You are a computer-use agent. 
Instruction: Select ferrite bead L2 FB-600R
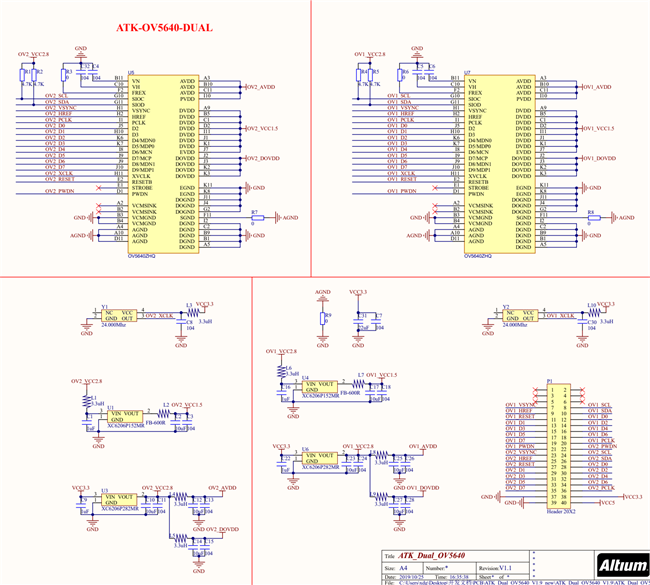[x=163, y=414]
